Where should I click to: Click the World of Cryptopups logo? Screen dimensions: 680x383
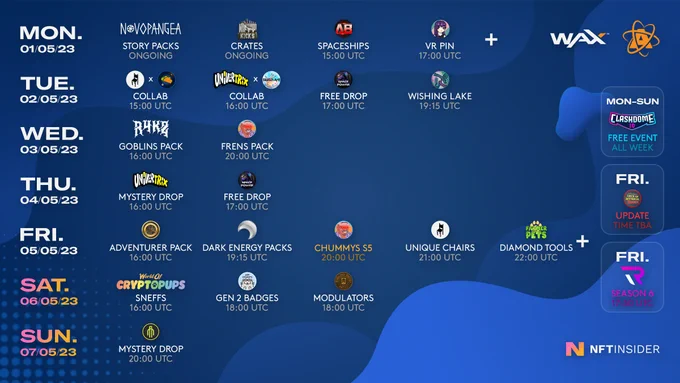(x=150, y=282)
